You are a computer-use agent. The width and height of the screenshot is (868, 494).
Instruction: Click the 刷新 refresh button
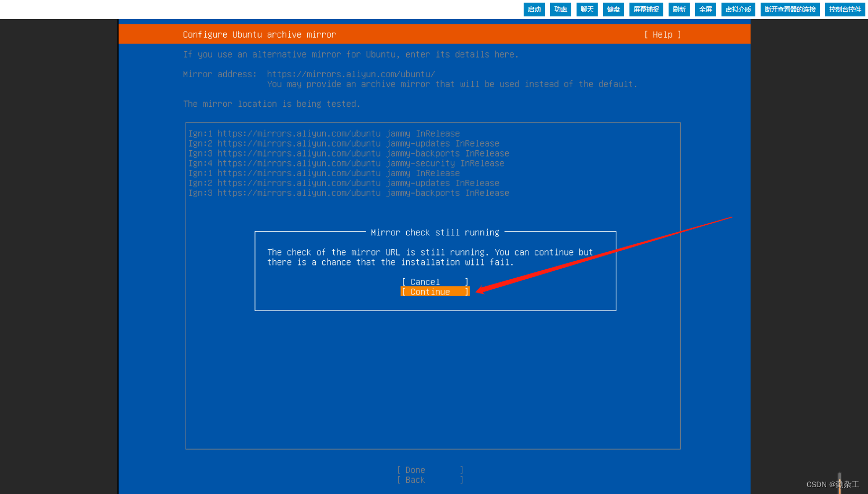click(679, 10)
